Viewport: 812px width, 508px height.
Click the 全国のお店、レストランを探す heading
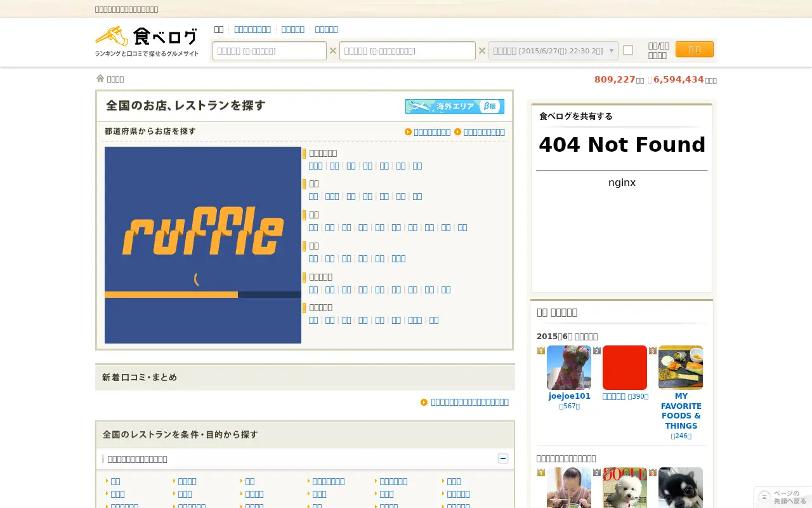tap(185, 106)
